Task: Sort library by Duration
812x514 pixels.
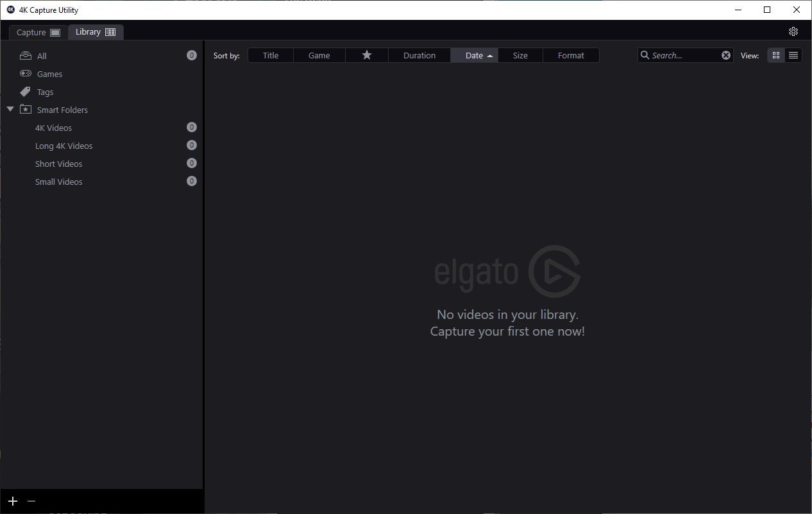Action: (419, 55)
